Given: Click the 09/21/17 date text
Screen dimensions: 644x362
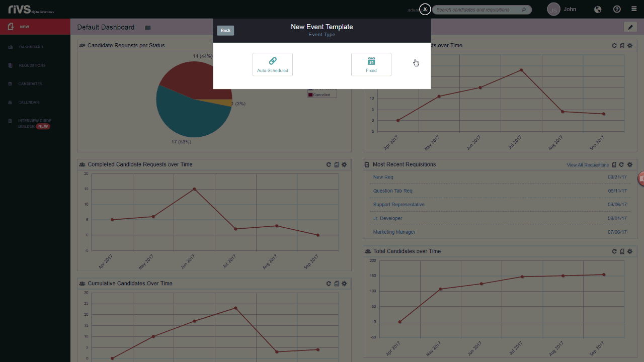Looking at the screenshot, I should (617, 177).
